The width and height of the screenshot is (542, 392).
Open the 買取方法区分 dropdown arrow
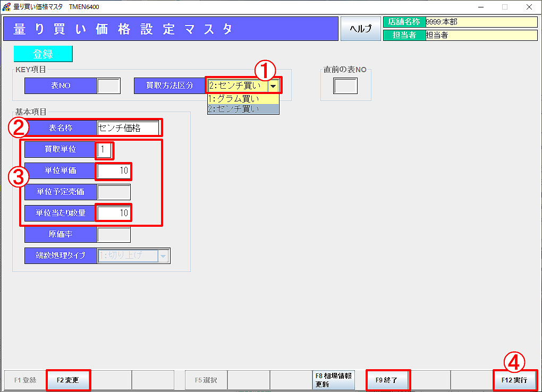coord(273,86)
